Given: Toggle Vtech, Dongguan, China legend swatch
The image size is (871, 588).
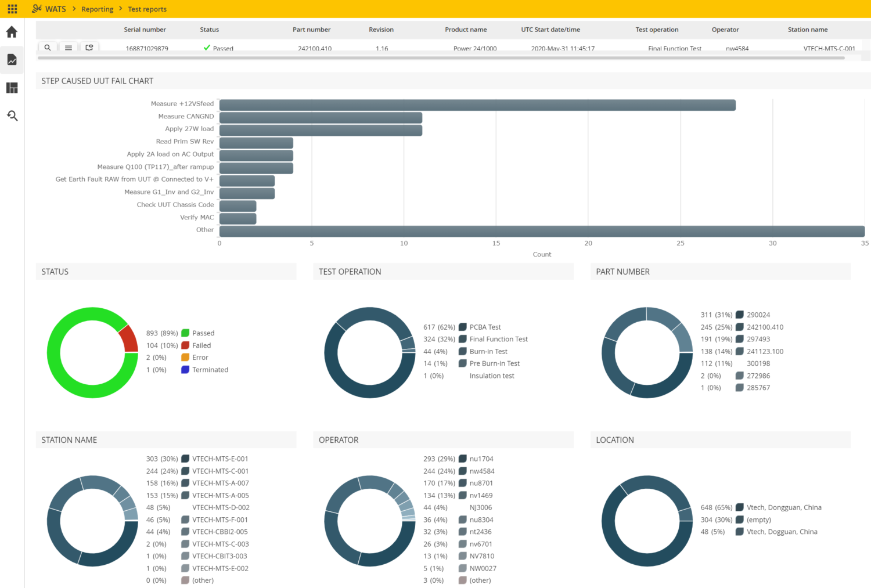Looking at the screenshot, I should (x=740, y=507).
